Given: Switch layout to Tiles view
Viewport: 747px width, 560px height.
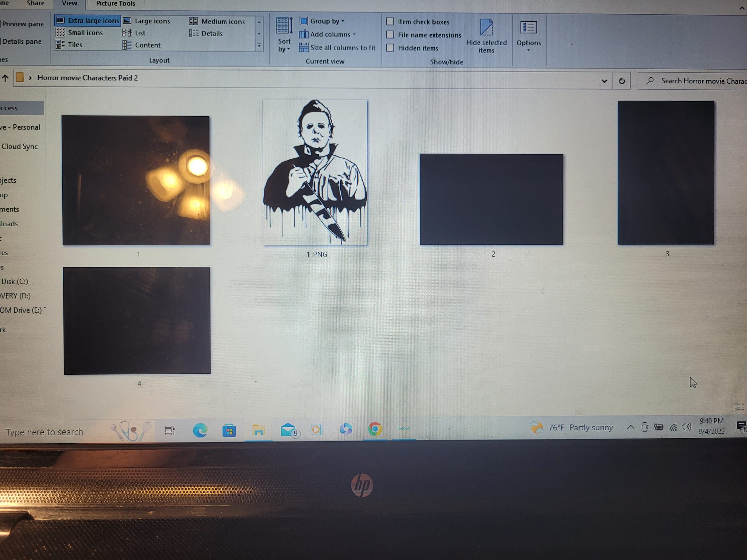Looking at the screenshot, I should tap(69, 45).
